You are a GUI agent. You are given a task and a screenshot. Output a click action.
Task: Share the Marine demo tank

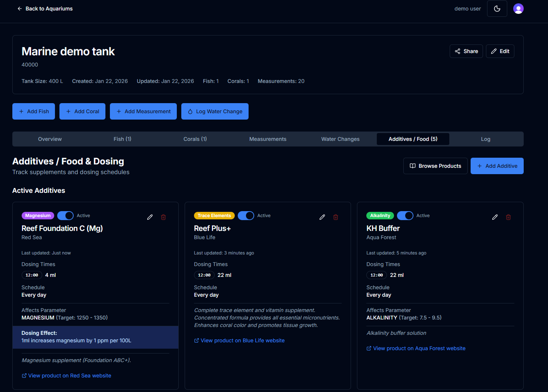(x=466, y=51)
